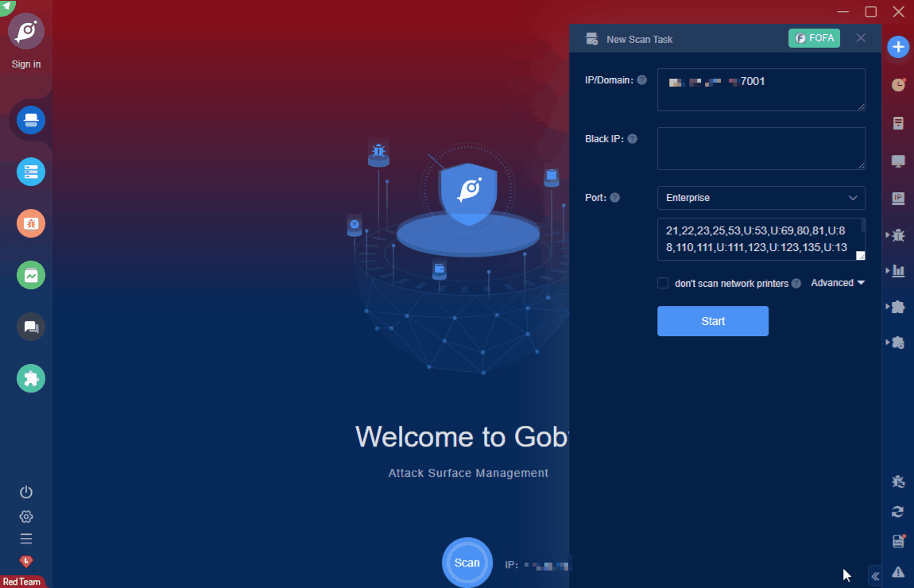Click the hamburger menu icon
Screen dimensions: 914x588
pyautogui.click(x=26, y=539)
